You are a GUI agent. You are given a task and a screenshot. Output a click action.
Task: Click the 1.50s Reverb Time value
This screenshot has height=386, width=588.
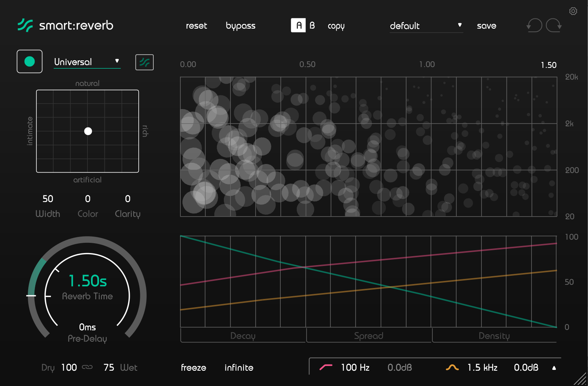coord(87,281)
